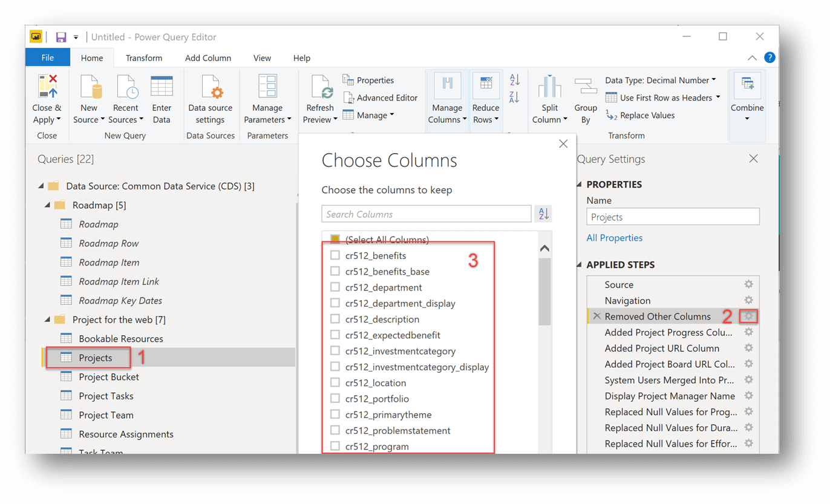Image resolution: width=830 pixels, height=504 pixels.
Task: Open the Data Type: Decimal Number dropdown
Action: point(661,80)
